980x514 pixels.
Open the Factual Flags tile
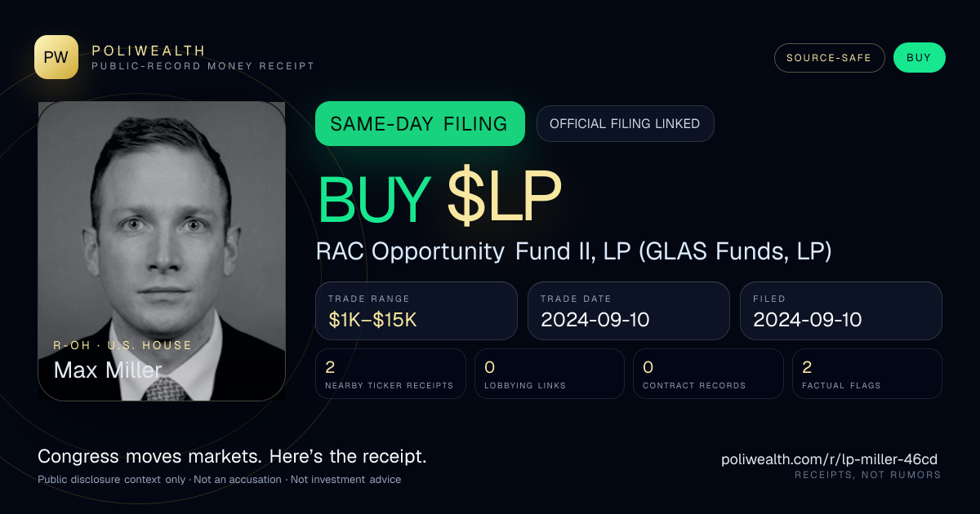point(867,374)
